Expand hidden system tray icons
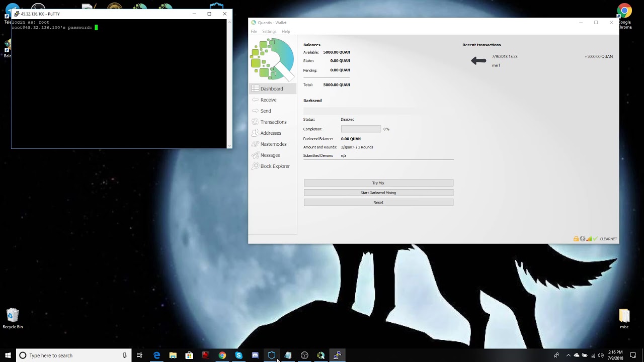Image resolution: width=644 pixels, height=362 pixels. 569,355
